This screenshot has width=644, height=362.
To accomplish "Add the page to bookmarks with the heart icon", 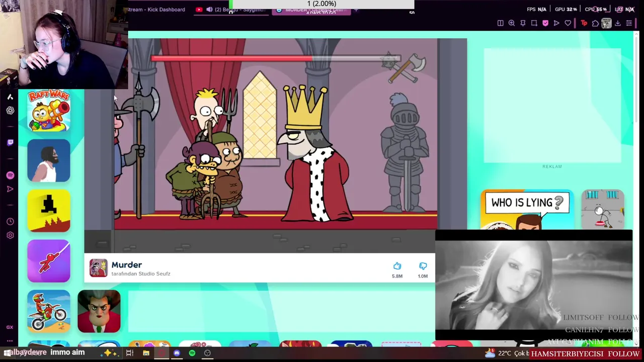I will tap(568, 23).
